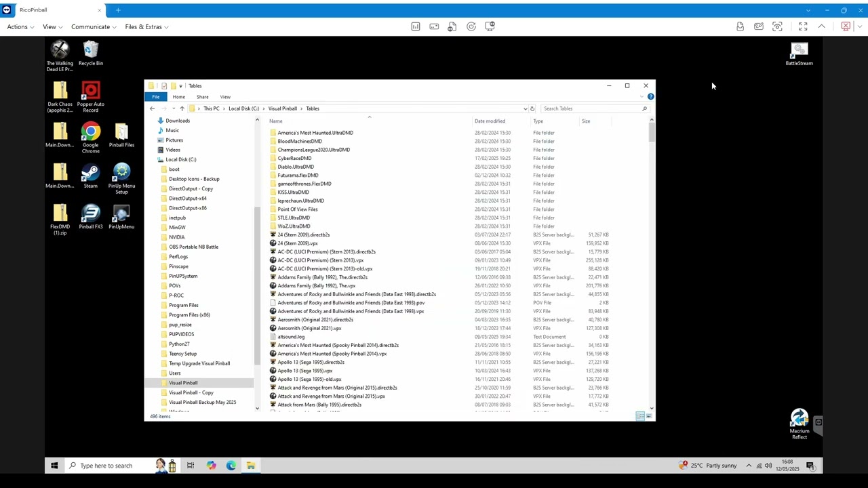
Task: Select Visual Pinball - Copy in the tree
Action: tap(191, 392)
